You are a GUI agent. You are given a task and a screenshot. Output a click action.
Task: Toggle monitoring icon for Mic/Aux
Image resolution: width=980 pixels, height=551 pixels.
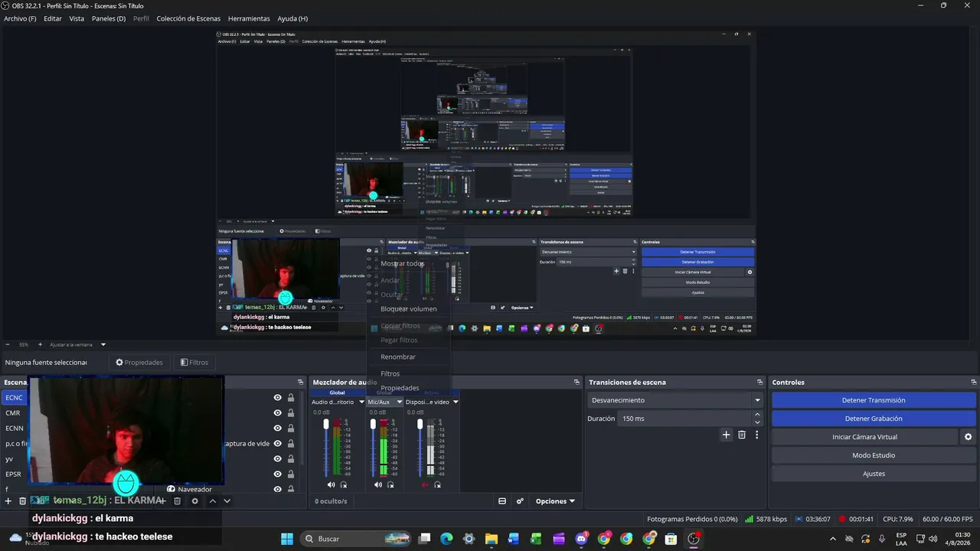(390, 484)
